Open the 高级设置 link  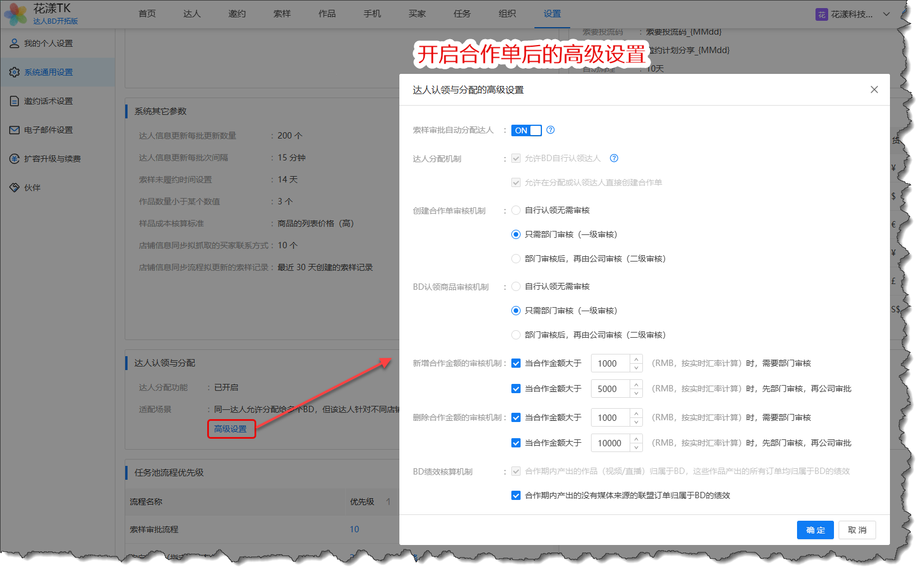230,429
